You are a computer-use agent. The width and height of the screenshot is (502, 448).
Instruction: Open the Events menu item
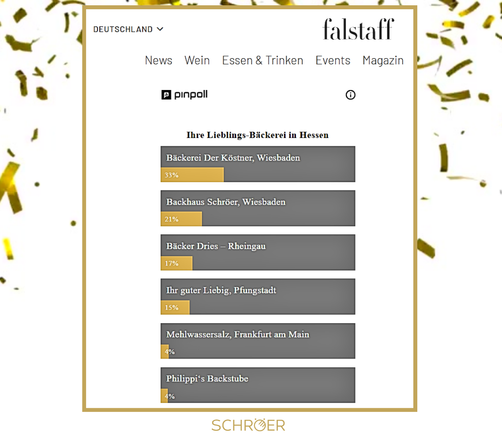pos(333,60)
